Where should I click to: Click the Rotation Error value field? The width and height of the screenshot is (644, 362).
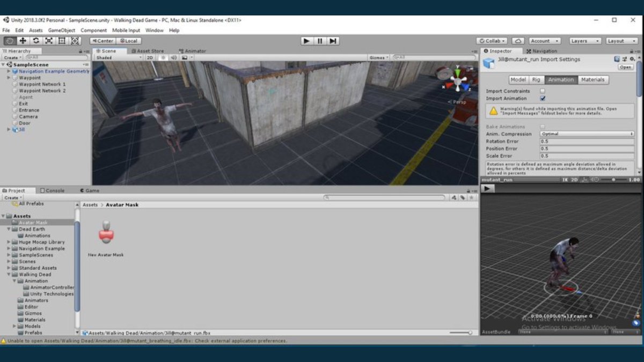(x=587, y=142)
